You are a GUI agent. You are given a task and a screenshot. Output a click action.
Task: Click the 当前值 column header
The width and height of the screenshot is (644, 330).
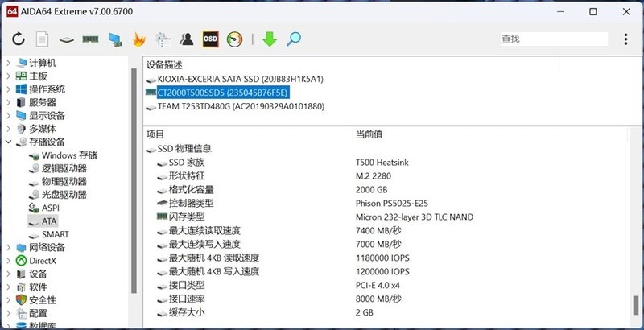click(x=369, y=134)
